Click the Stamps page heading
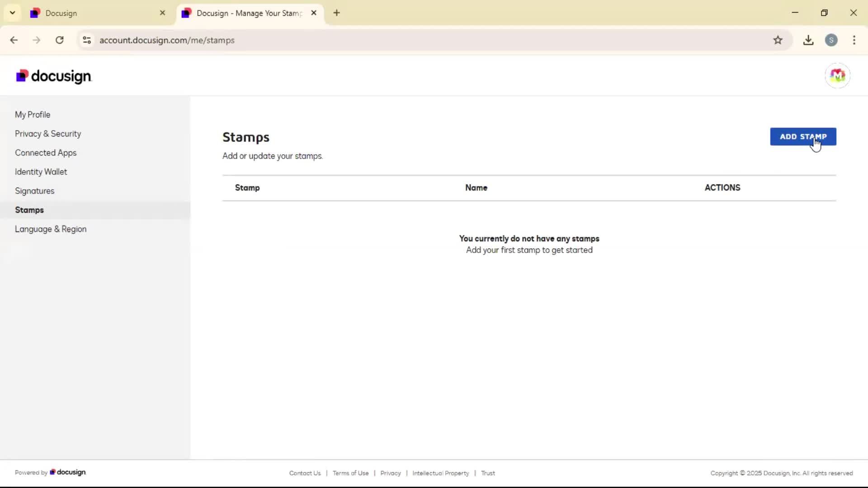The height and width of the screenshot is (488, 868). click(246, 137)
